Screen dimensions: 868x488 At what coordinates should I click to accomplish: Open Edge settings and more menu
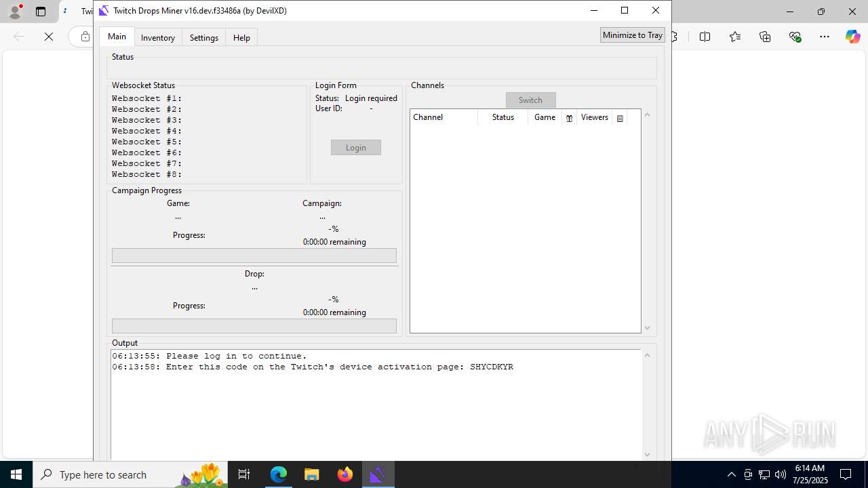click(x=825, y=37)
